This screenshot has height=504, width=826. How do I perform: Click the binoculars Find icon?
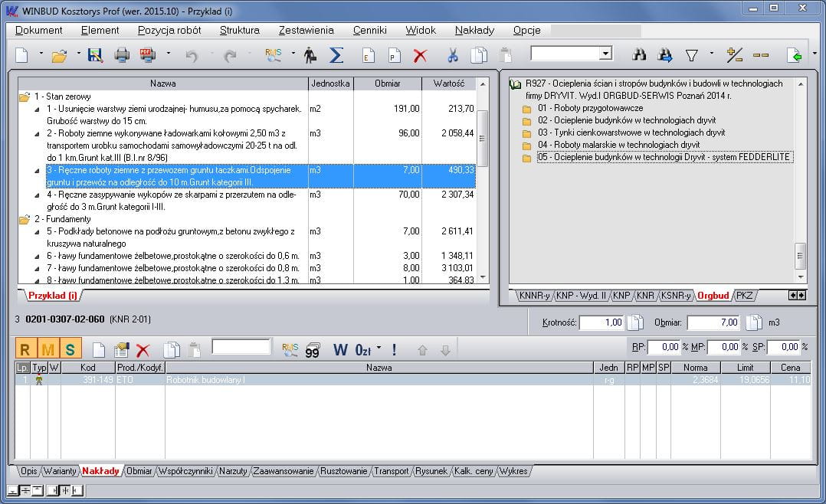tap(639, 55)
